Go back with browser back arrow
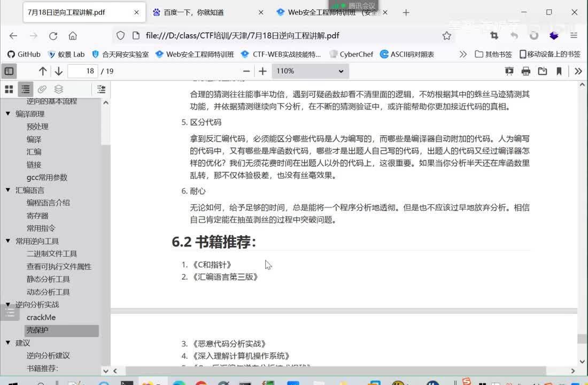Screen dimensions: 588x385 tap(13, 36)
